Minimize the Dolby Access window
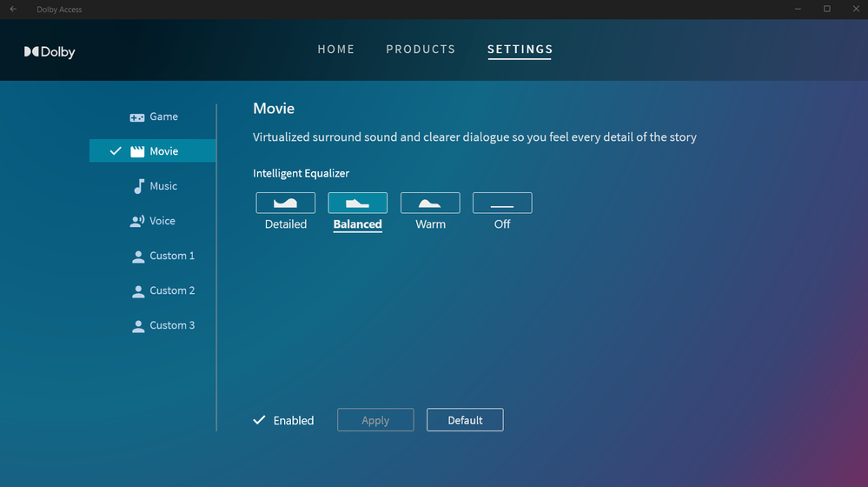868x487 pixels. tap(798, 9)
